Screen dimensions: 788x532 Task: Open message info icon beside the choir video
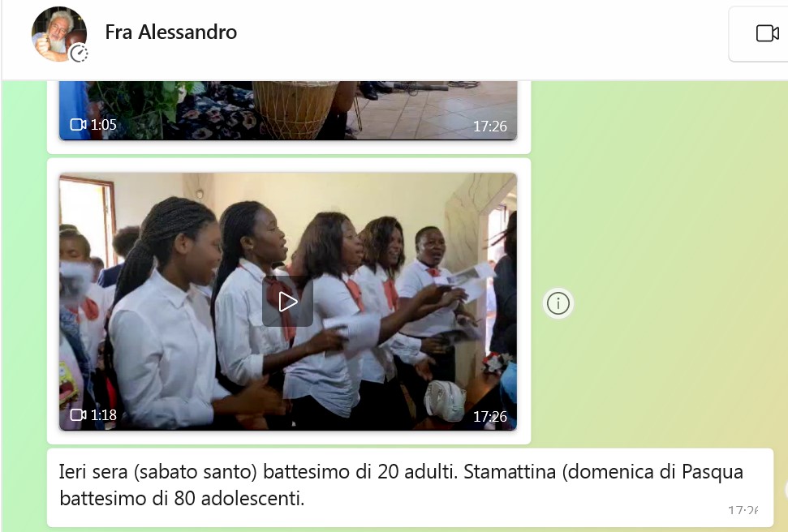558,303
